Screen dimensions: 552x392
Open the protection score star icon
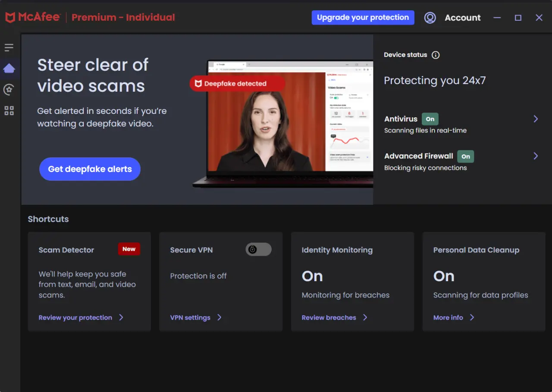(9, 89)
